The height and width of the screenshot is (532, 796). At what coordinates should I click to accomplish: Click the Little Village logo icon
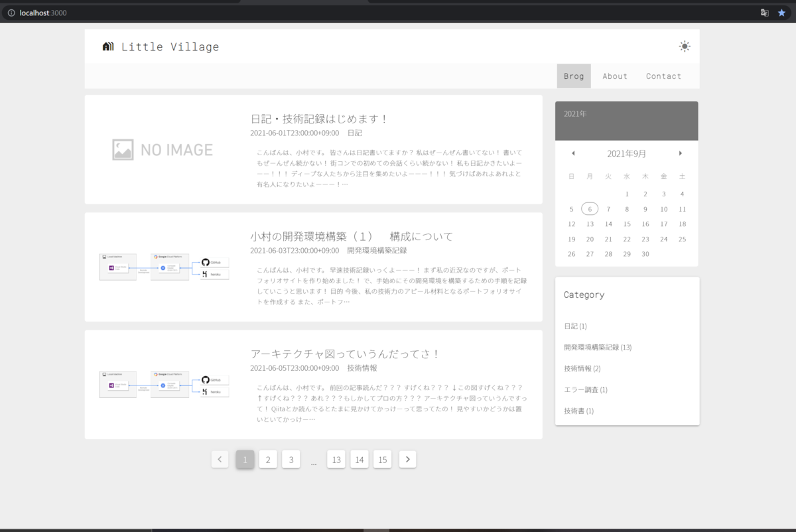pos(107,46)
